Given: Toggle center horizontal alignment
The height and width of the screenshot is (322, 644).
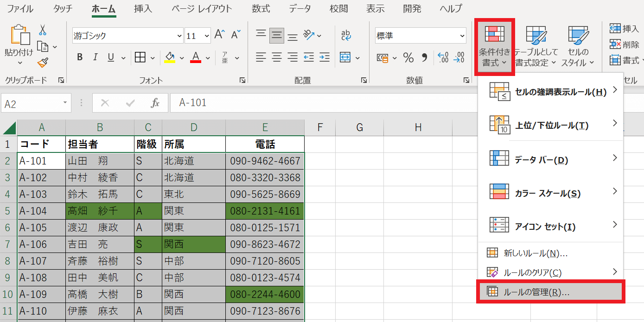Looking at the screenshot, I should point(277,57).
